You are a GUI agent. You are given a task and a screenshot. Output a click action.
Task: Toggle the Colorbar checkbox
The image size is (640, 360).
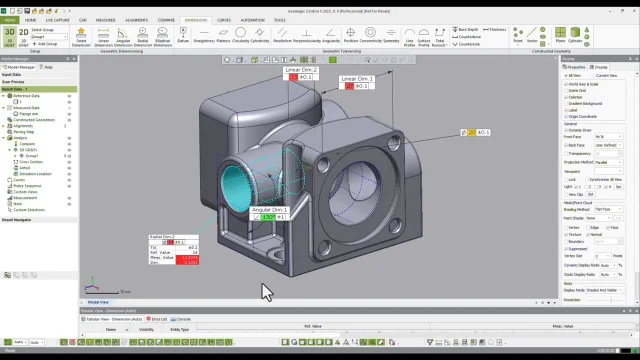click(x=566, y=97)
